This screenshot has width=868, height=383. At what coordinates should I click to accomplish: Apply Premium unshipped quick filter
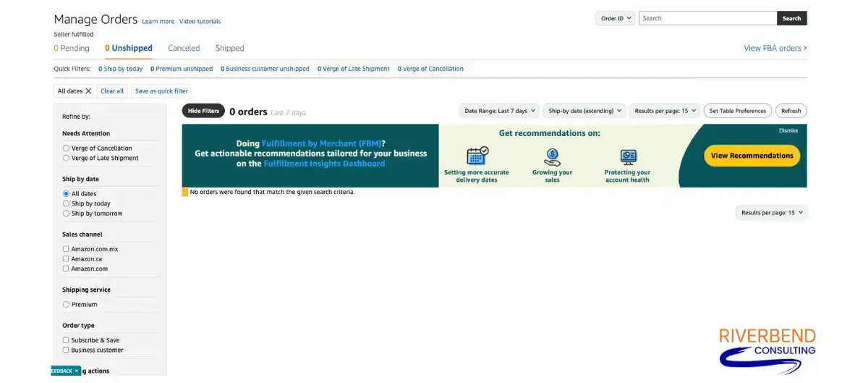(x=182, y=69)
